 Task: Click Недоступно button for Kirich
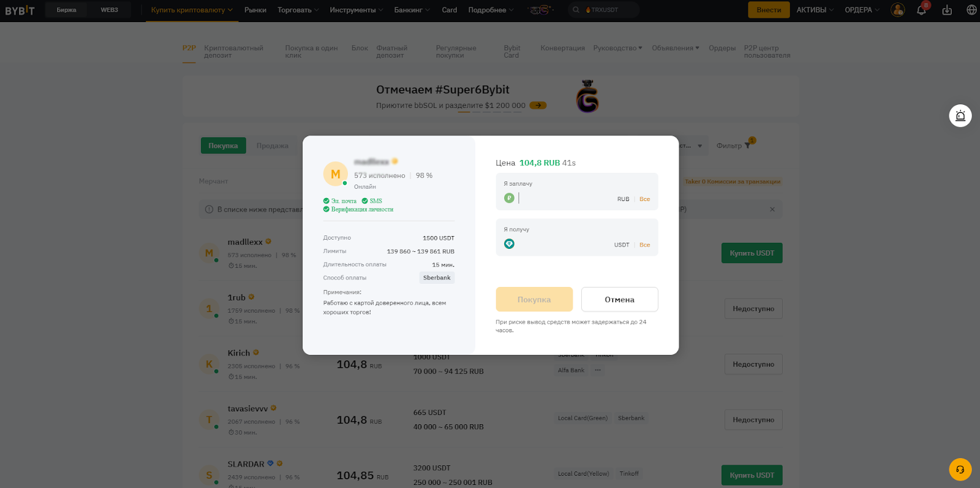(753, 364)
